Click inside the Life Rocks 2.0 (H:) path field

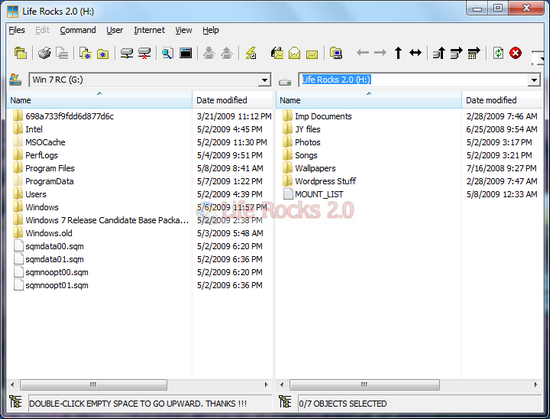[413, 80]
